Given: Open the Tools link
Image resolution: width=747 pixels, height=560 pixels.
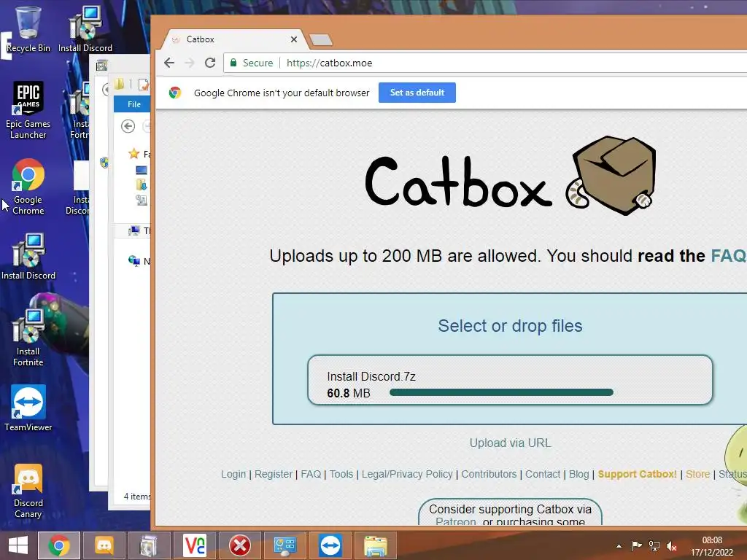Looking at the screenshot, I should point(341,474).
